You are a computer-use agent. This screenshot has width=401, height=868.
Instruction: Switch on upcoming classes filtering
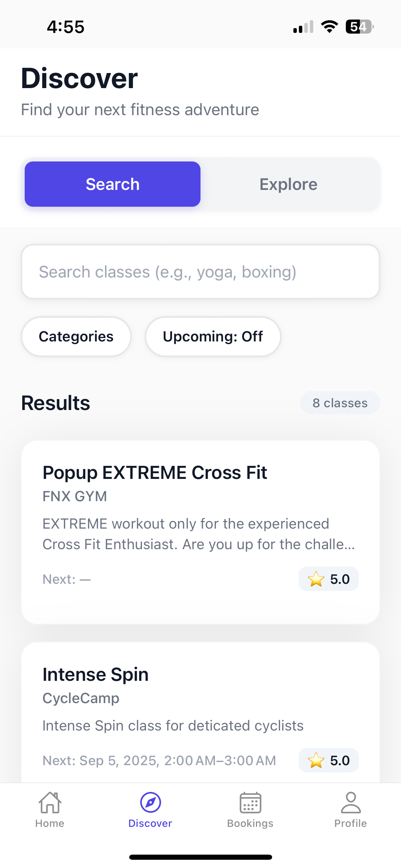point(213,336)
